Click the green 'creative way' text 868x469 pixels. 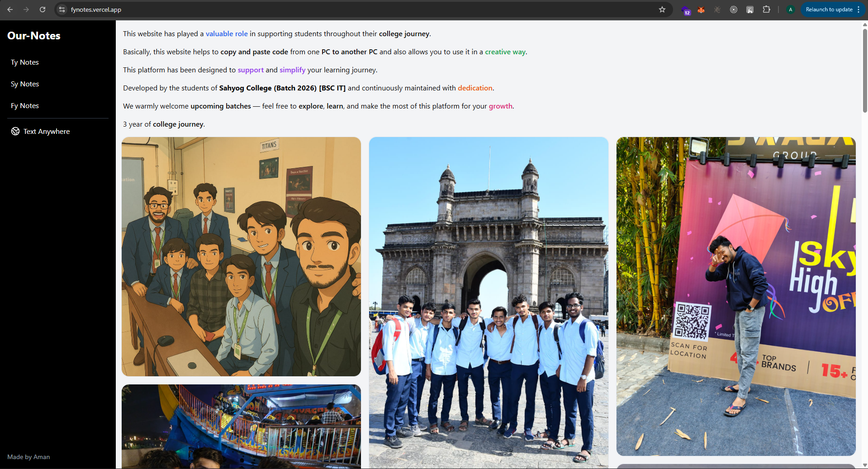pos(505,52)
